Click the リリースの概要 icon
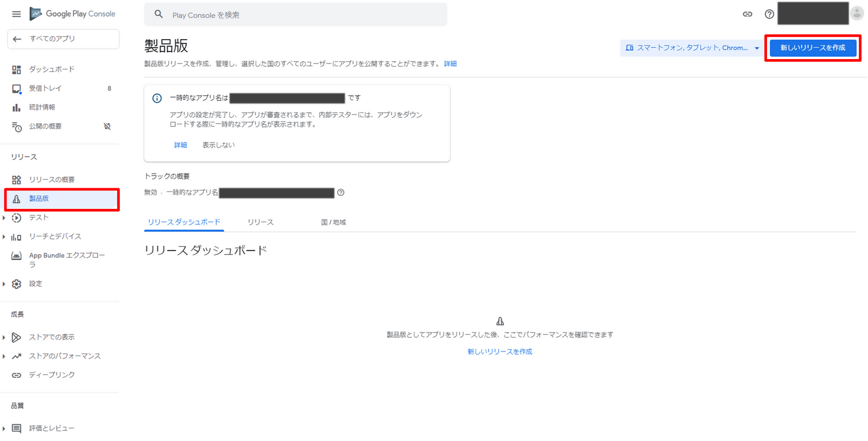This screenshot has height=441, width=868. 17,180
